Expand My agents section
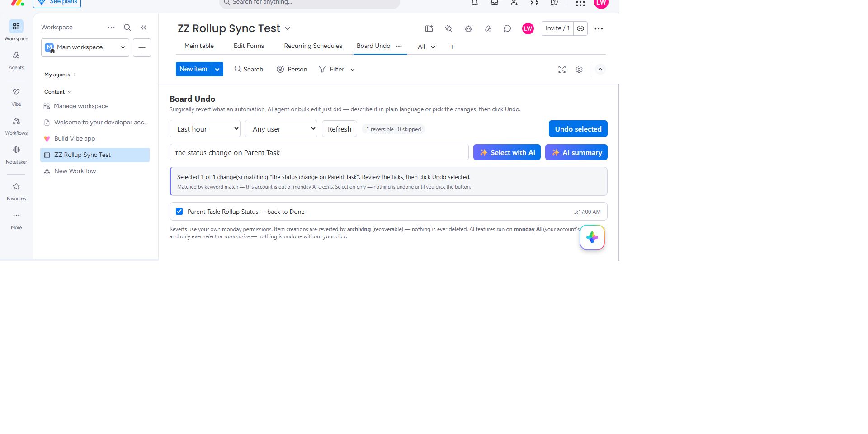 pyautogui.click(x=60, y=75)
